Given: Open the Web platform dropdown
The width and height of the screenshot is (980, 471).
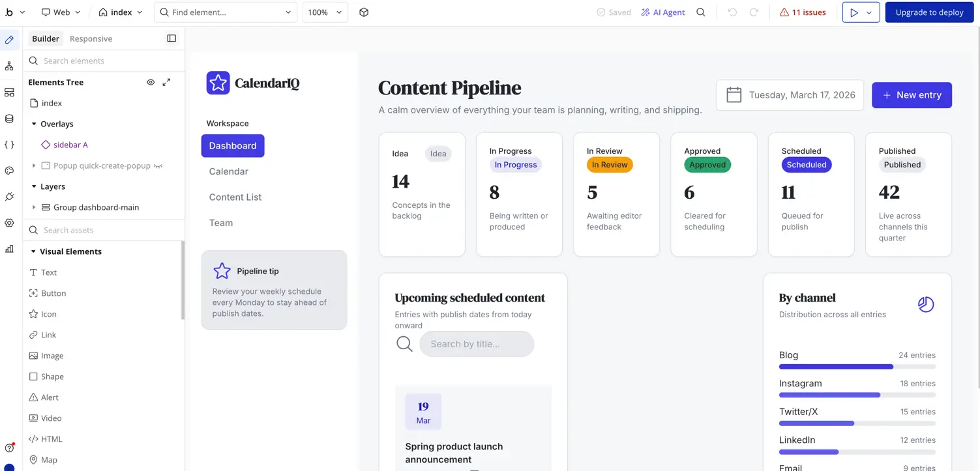Looking at the screenshot, I should pos(61,12).
